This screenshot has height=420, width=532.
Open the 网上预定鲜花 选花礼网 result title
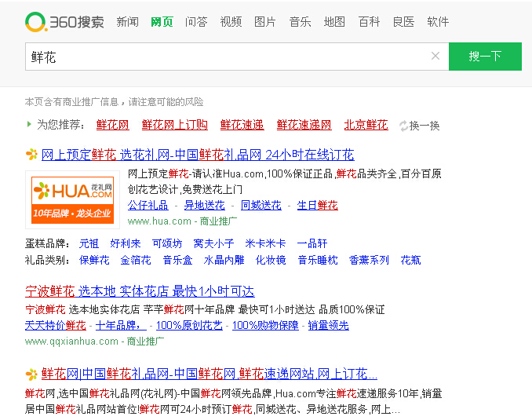tap(198, 155)
